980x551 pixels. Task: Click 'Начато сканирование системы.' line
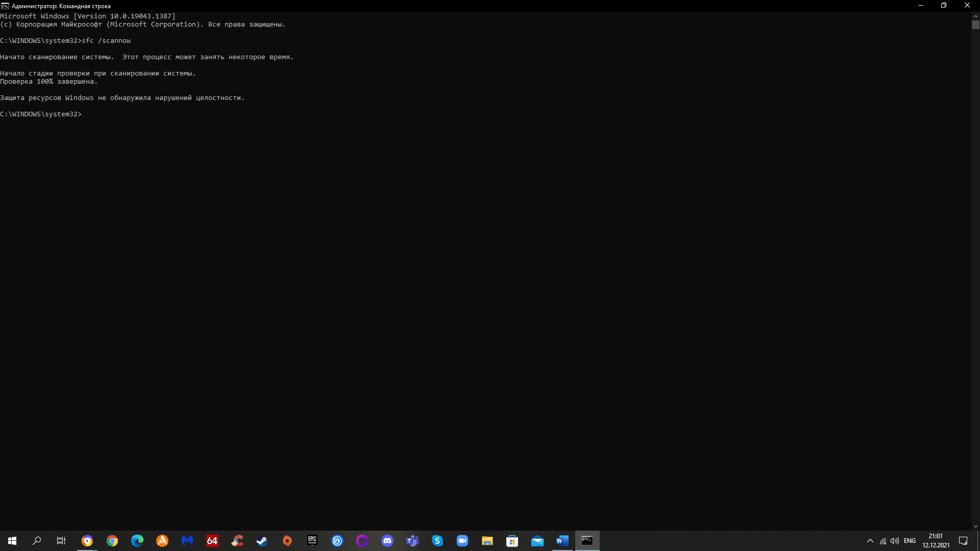click(146, 57)
